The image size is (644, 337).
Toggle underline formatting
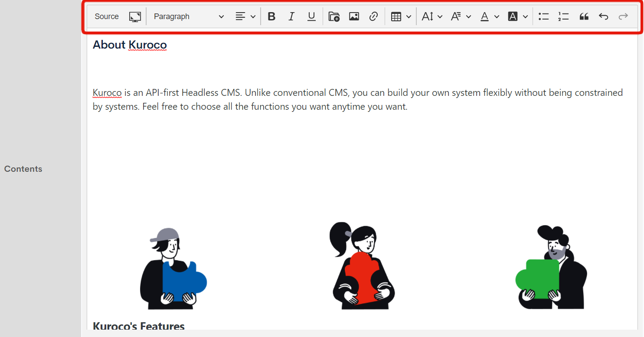click(x=311, y=16)
